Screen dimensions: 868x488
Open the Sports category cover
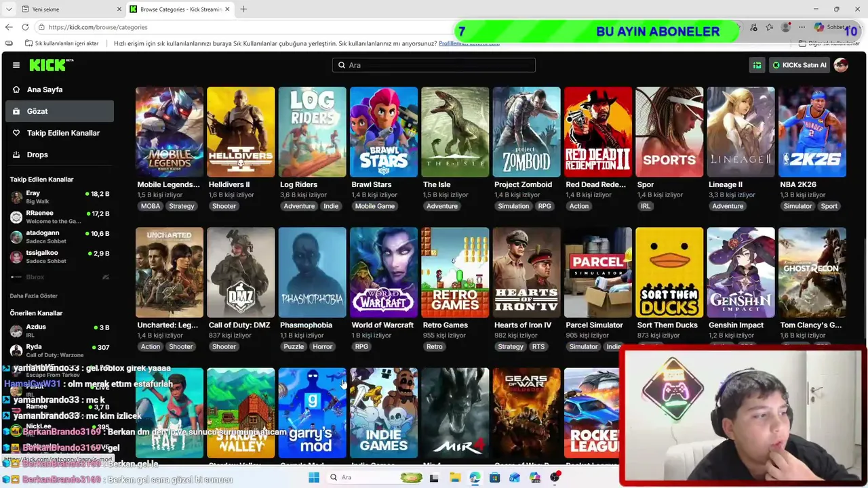(x=669, y=131)
